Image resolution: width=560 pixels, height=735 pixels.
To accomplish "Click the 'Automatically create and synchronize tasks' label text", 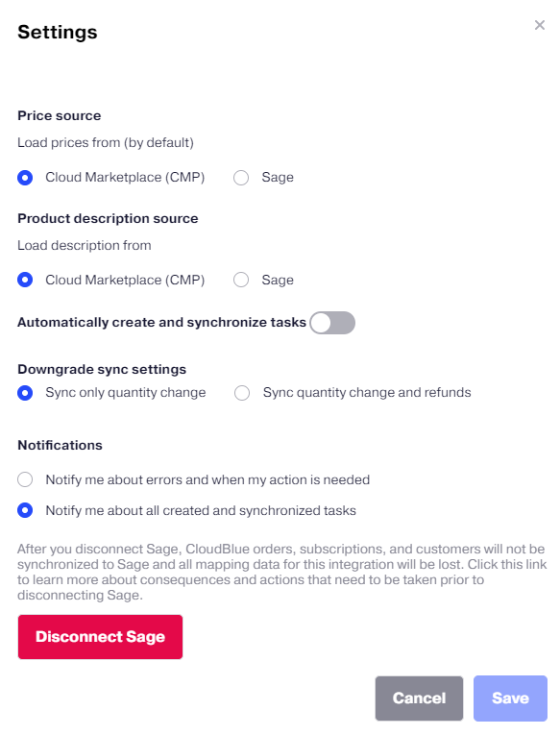I will (x=161, y=323).
